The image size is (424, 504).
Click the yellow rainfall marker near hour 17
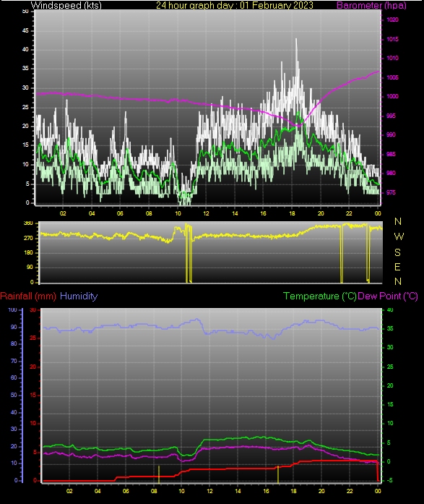point(278,474)
